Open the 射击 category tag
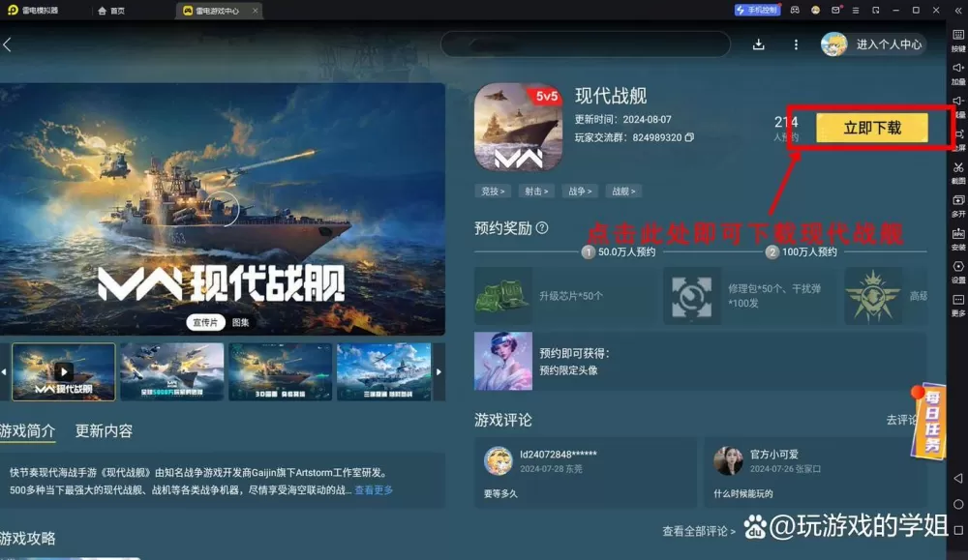This screenshot has height=560, width=968. pos(536,192)
